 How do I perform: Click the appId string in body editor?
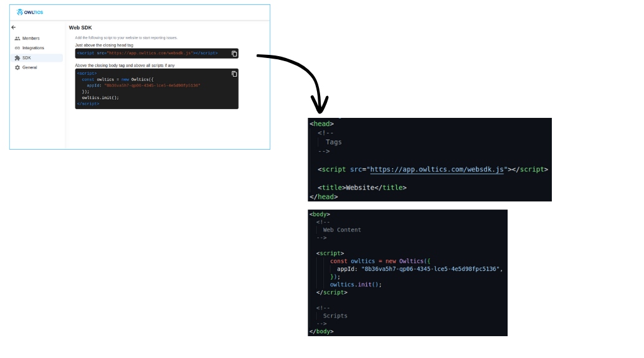[432, 269]
